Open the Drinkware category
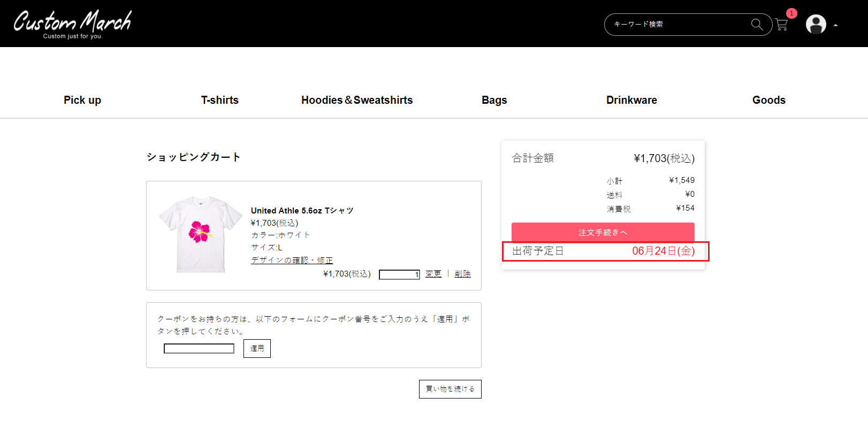The width and height of the screenshot is (868, 421). click(631, 100)
